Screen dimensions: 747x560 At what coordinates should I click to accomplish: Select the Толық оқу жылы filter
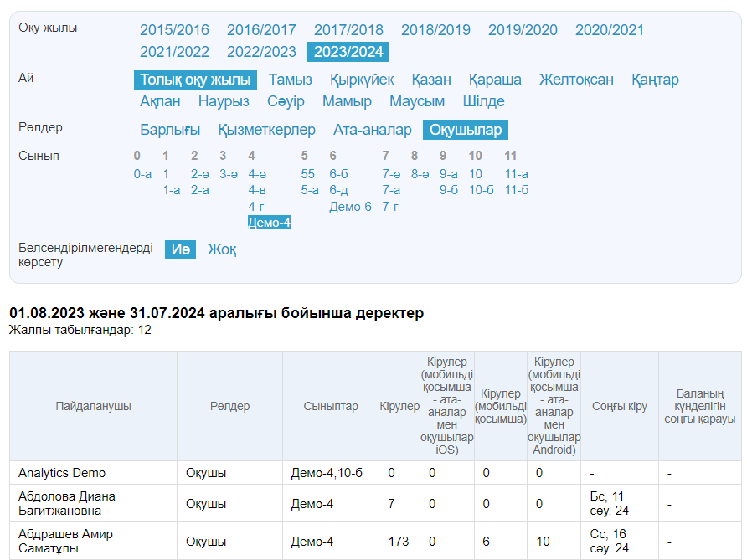tap(195, 80)
